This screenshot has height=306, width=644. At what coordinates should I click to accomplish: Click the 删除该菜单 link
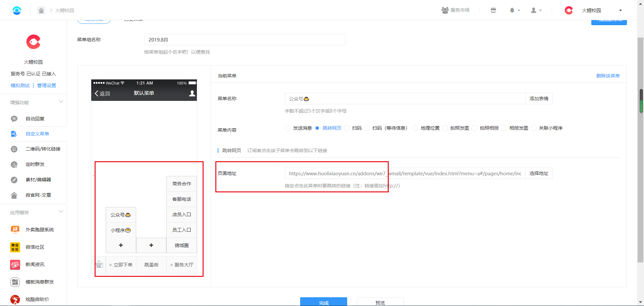[x=608, y=76]
